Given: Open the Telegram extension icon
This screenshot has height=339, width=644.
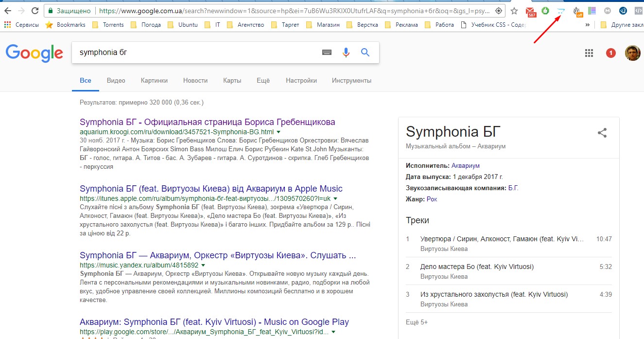Looking at the screenshot, I should (x=623, y=11).
